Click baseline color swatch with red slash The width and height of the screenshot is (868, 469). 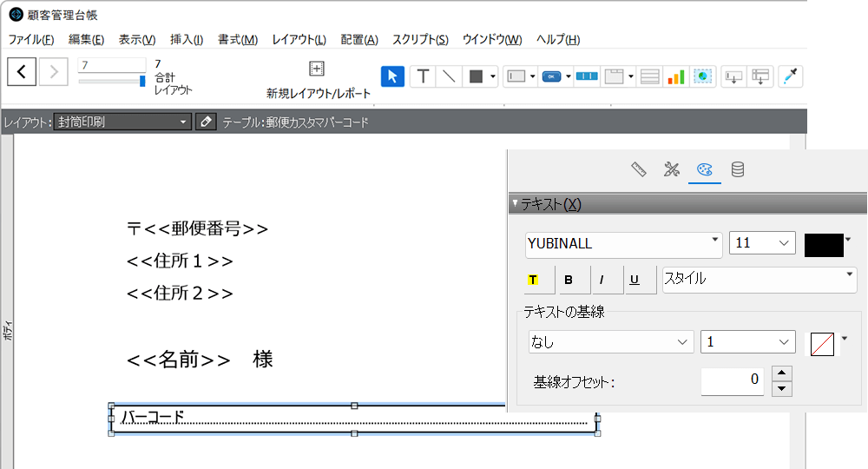point(822,344)
